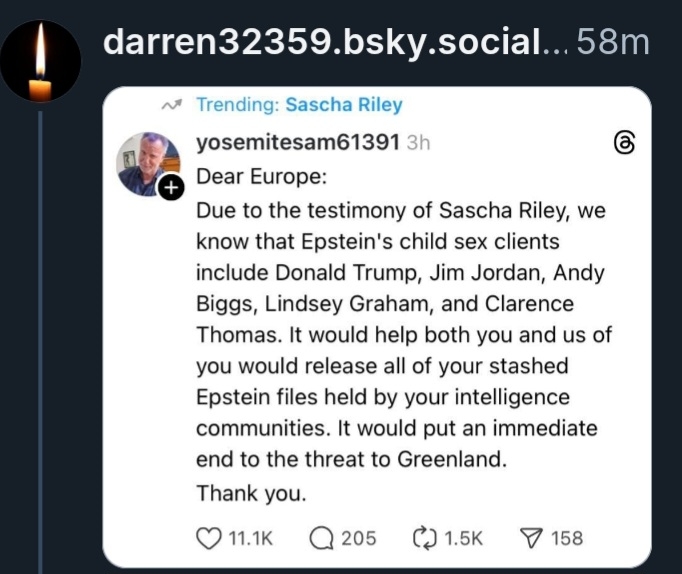The height and width of the screenshot is (574, 682).
Task: Click the 58m post timestamp
Action: pyautogui.click(x=614, y=43)
